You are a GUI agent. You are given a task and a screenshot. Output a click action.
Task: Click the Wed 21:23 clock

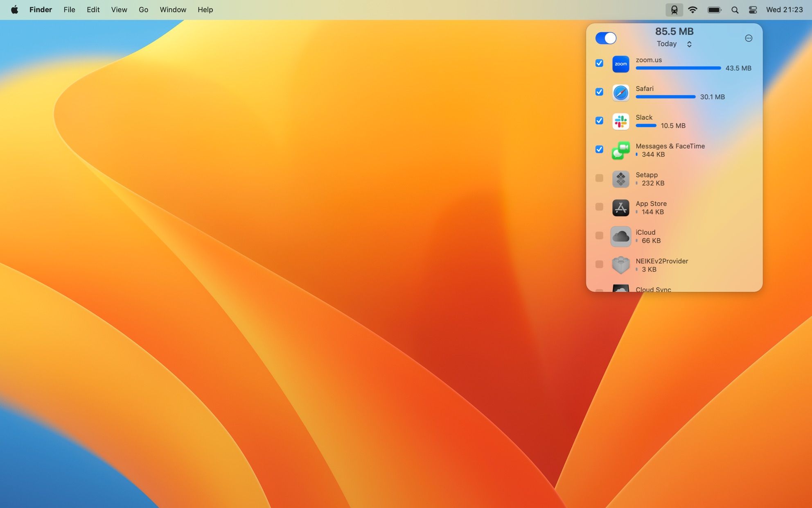pos(784,9)
